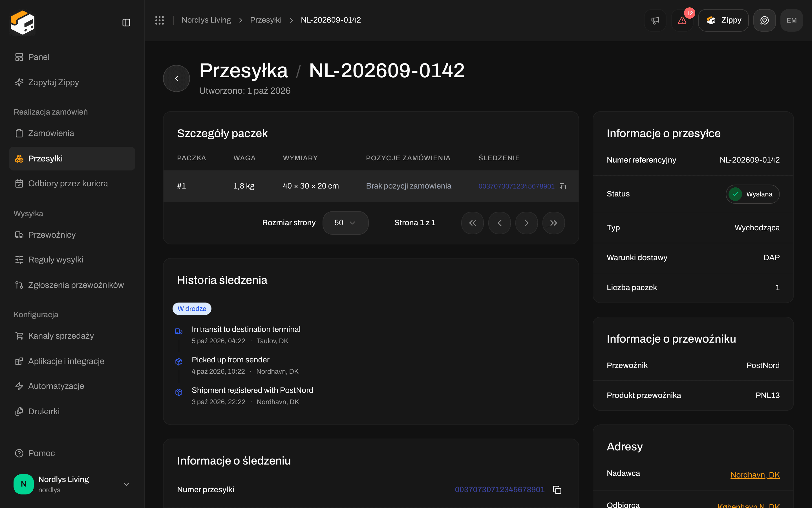Screen dimensions: 812x508
Task: Open Nordlys Living breadcrumb link
Action: click(x=206, y=20)
